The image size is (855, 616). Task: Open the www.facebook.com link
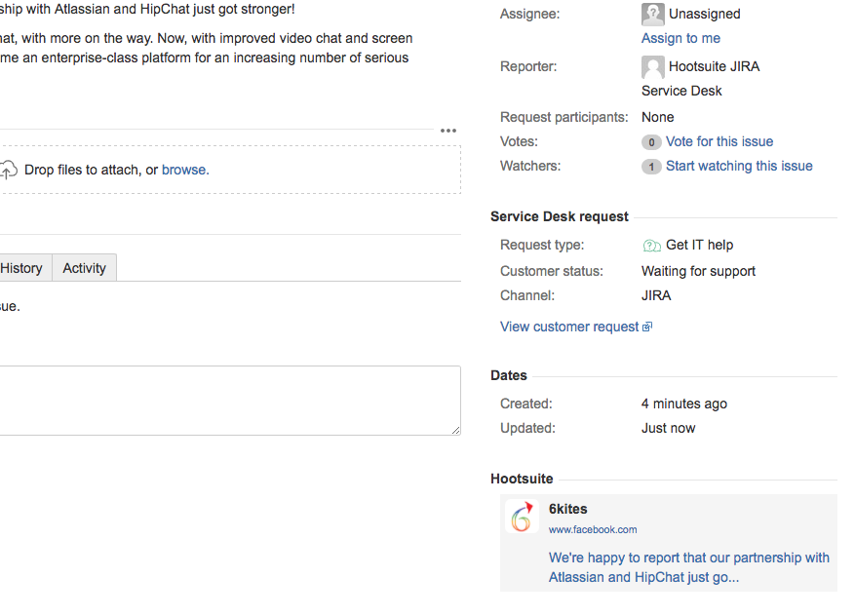coord(592,529)
